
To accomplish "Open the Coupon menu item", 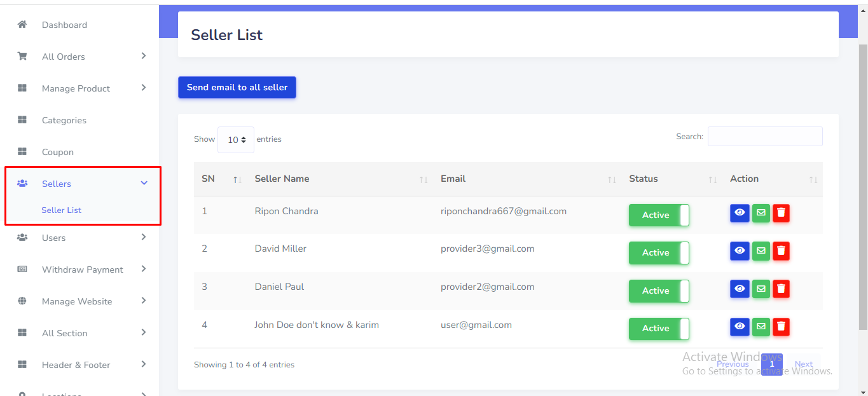I will [58, 152].
